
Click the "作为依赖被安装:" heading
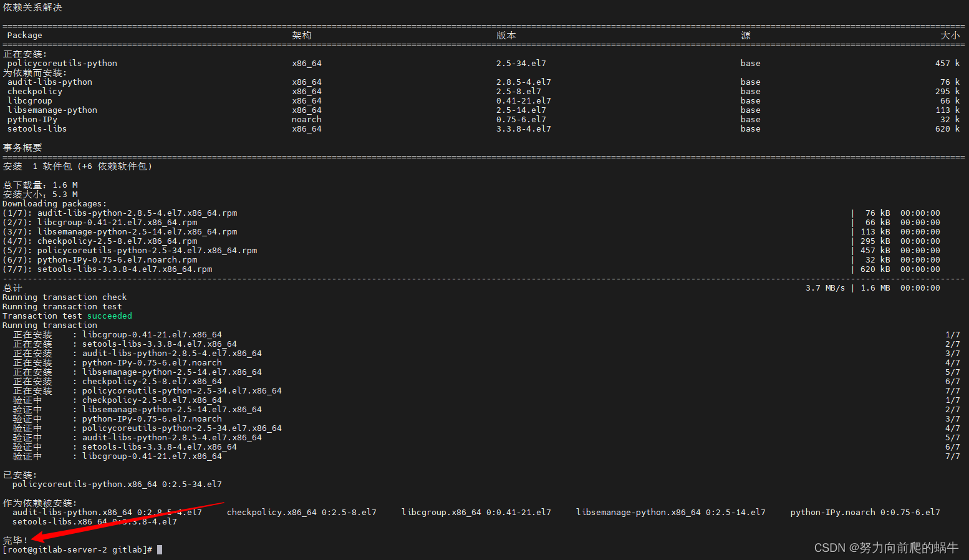point(40,503)
